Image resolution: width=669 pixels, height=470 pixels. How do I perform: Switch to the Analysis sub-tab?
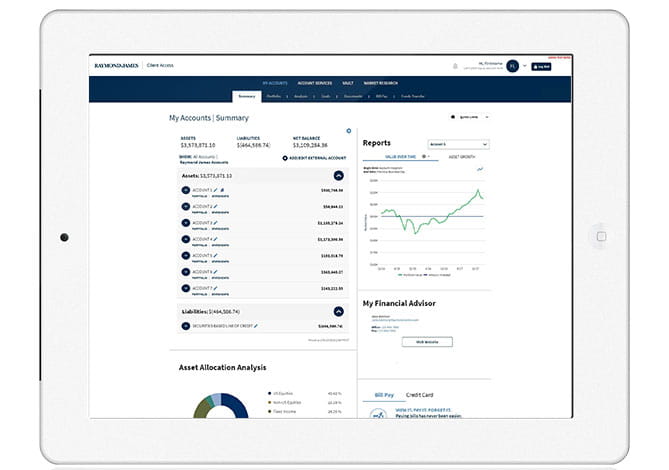[x=301, y=96]
